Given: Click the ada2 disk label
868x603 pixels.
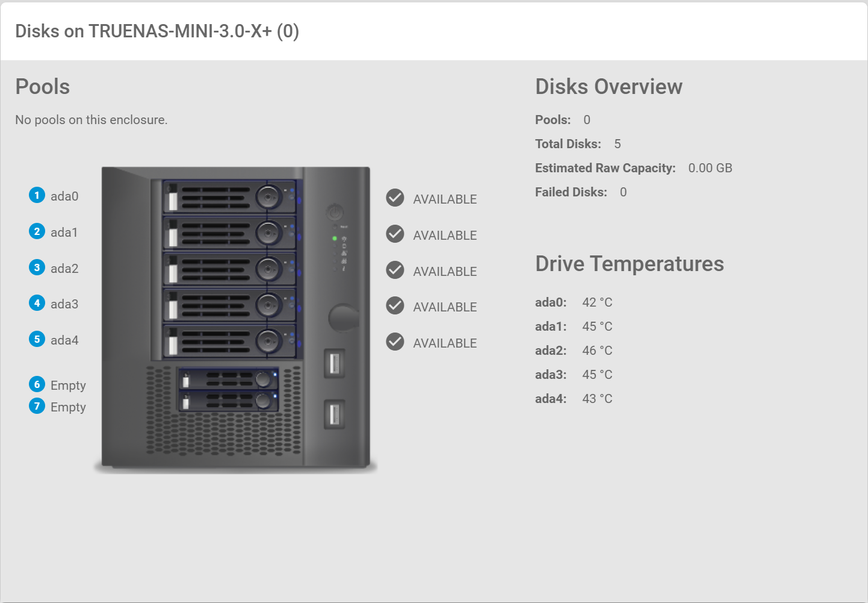Looking at the screenshot, I should click(x=64, y=269).
